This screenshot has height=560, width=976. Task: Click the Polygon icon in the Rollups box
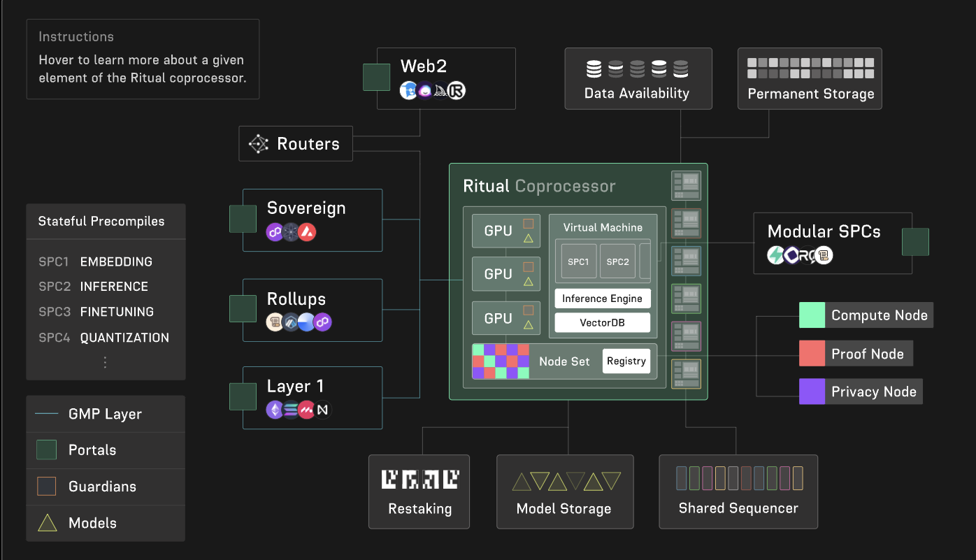tap(322, 322)
